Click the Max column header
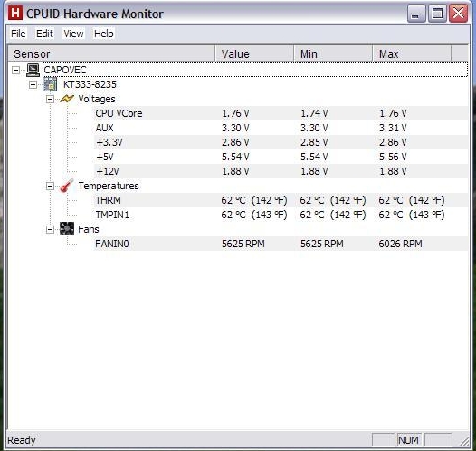 (412, 53)
